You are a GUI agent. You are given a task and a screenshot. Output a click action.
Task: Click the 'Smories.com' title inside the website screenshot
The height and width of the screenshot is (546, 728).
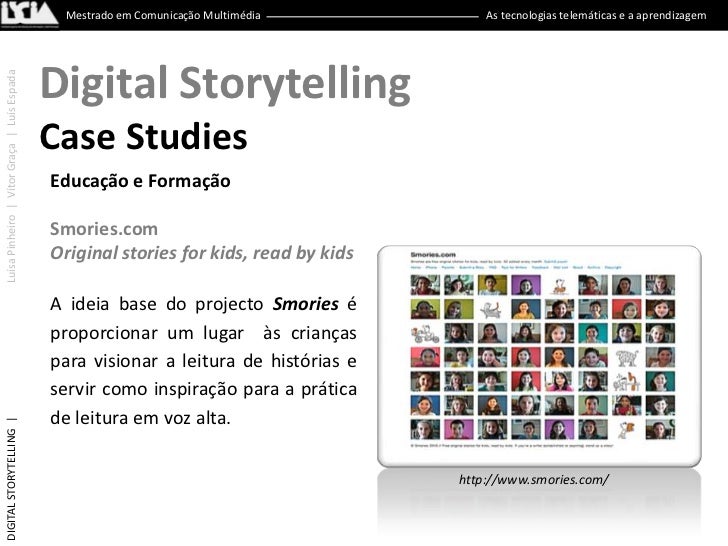[x=433, y=254]
